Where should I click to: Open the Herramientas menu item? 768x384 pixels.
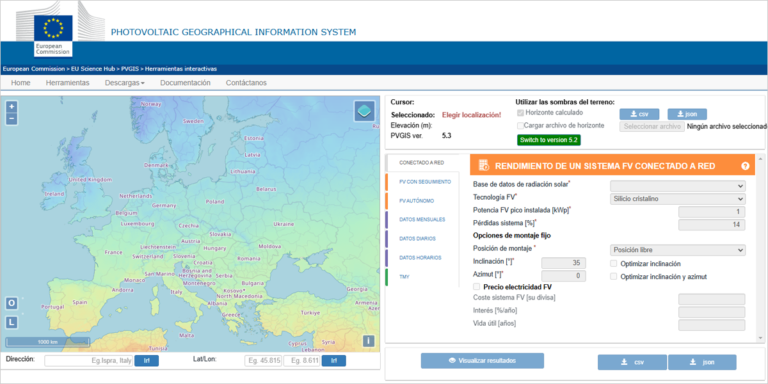click(68, 83)
